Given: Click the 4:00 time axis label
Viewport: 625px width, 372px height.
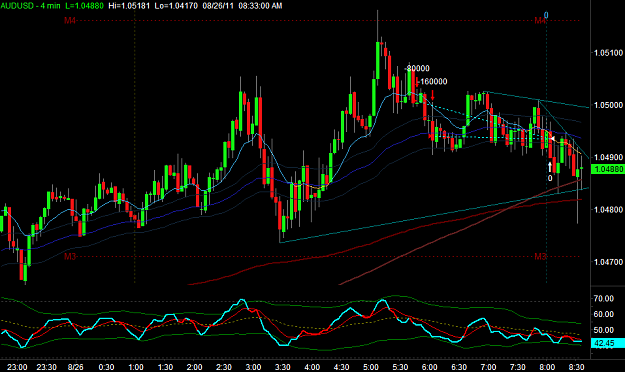Looking at the screenshot, I should point(312,367).
